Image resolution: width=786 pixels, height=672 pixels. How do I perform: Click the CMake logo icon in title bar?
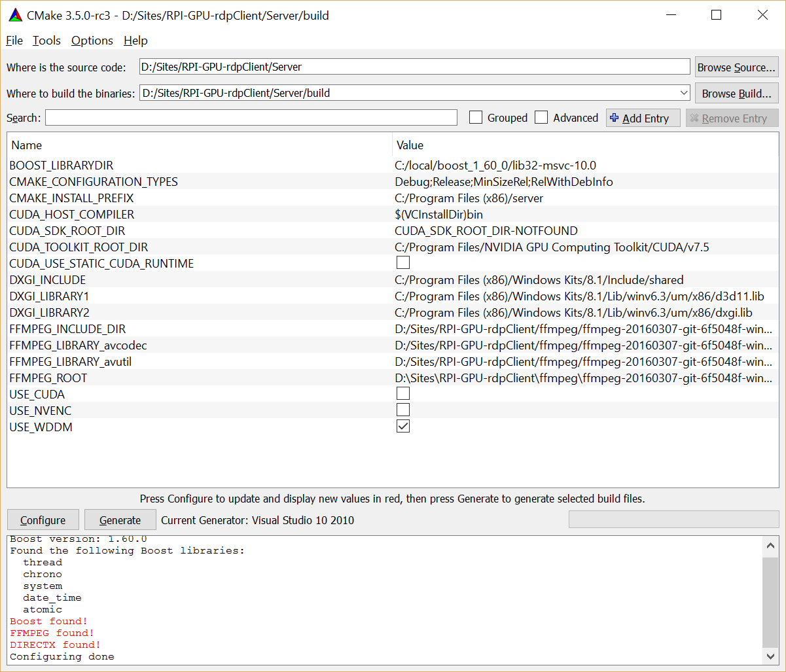point(14,15)
